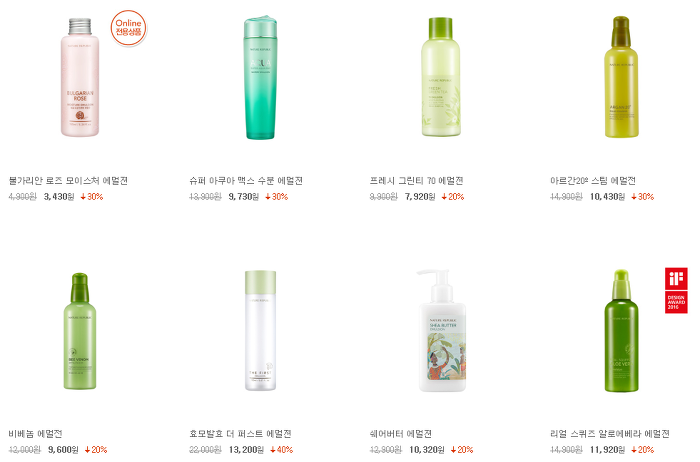Select the Fresh Green Tea bottle image

(x=441, y=77)
